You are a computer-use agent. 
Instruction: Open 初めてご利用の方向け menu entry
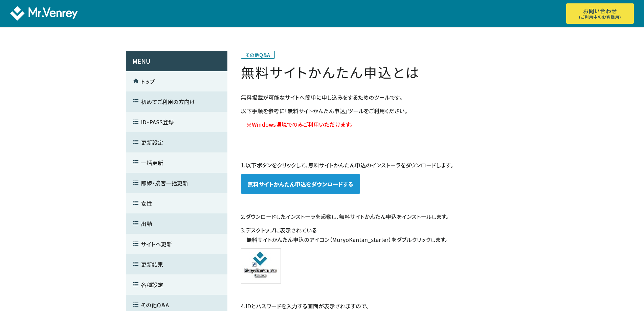click(x=177, y=102)
